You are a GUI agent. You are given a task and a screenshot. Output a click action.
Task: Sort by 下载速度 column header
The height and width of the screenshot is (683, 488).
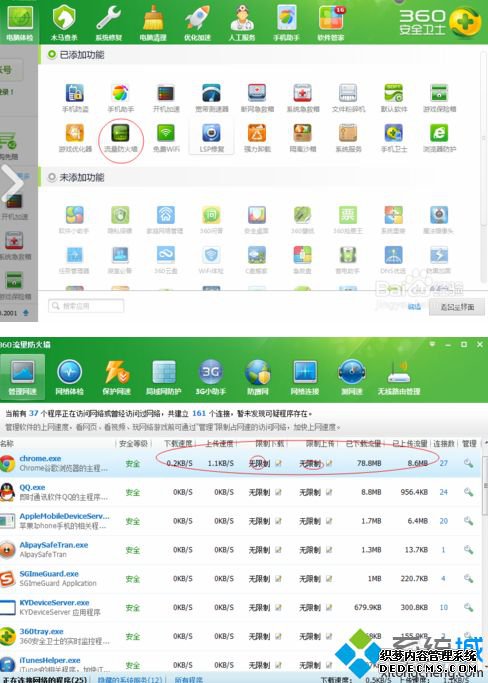[x=178, y=443]
